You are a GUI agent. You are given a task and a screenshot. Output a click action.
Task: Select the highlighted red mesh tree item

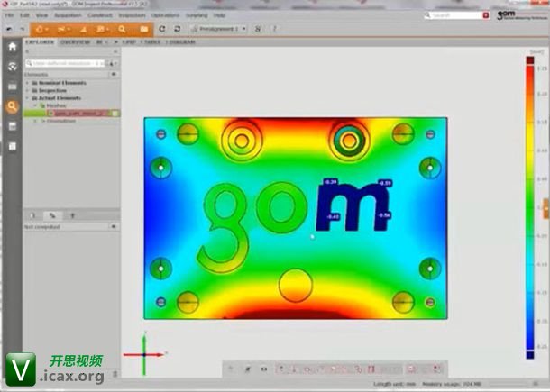click(79, 114)
